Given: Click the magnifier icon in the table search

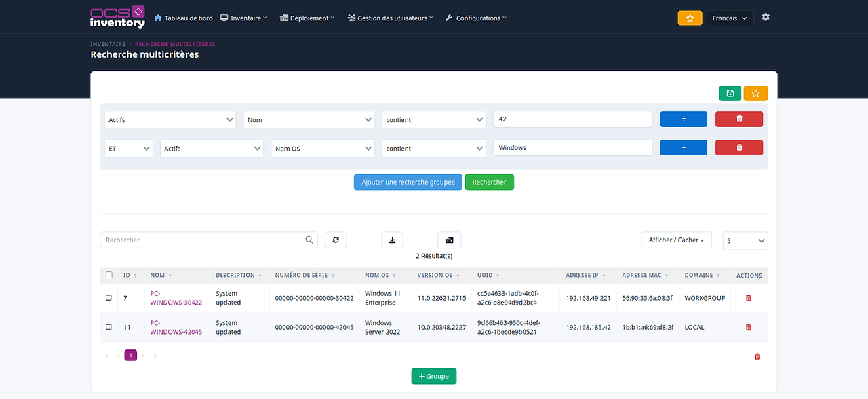Looking at the screenshot, I should click(309, 240).
